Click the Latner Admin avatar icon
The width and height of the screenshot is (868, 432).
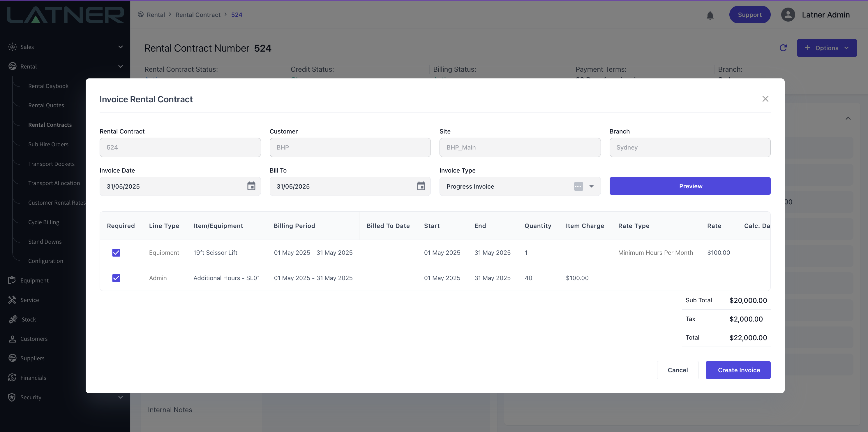[788, 15]
